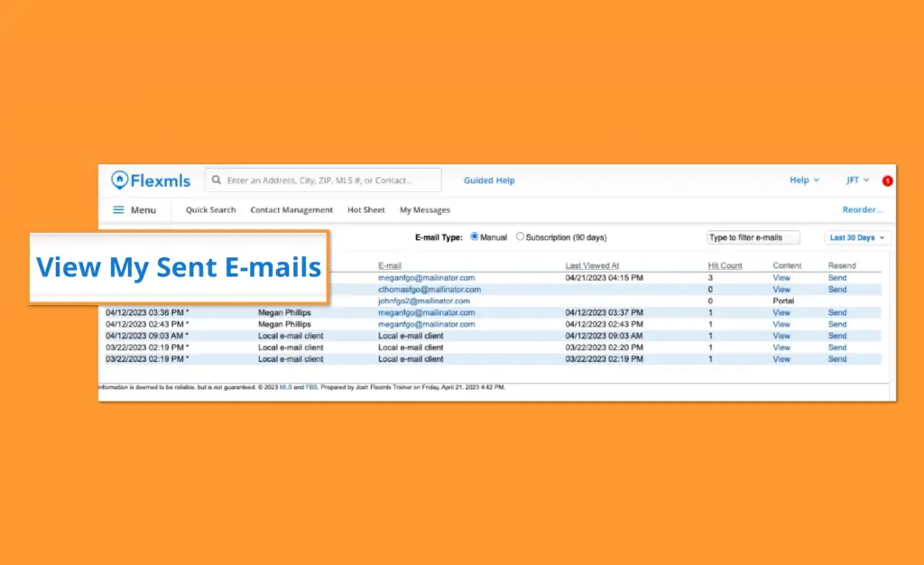The height and width of the screenshot is (565, 924).
Task: Click the Reorder... link
Action: click(863, 210)
